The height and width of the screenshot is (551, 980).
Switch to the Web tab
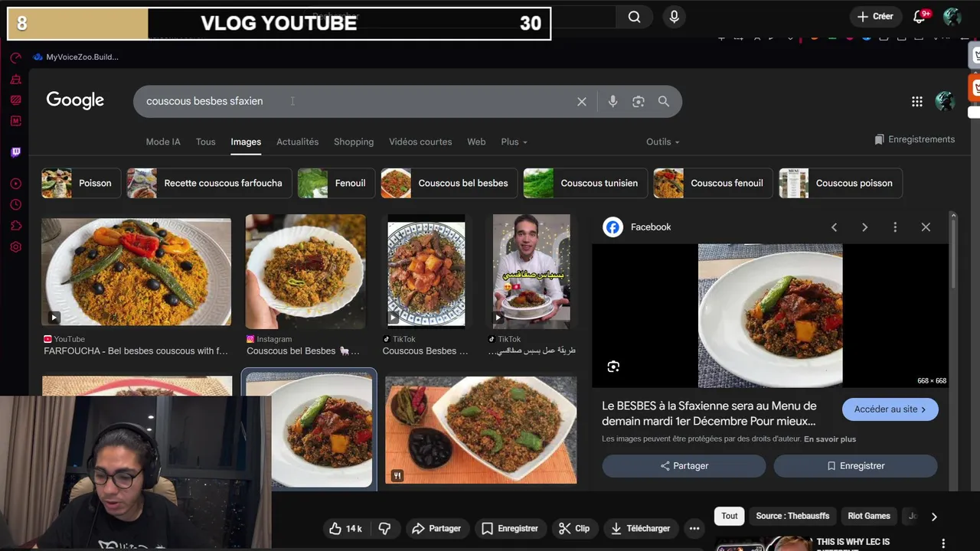[476, 142]
